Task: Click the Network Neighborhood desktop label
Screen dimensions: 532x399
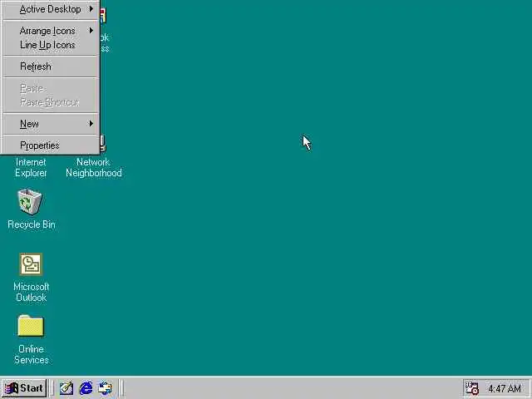Action: pos(94,167)
